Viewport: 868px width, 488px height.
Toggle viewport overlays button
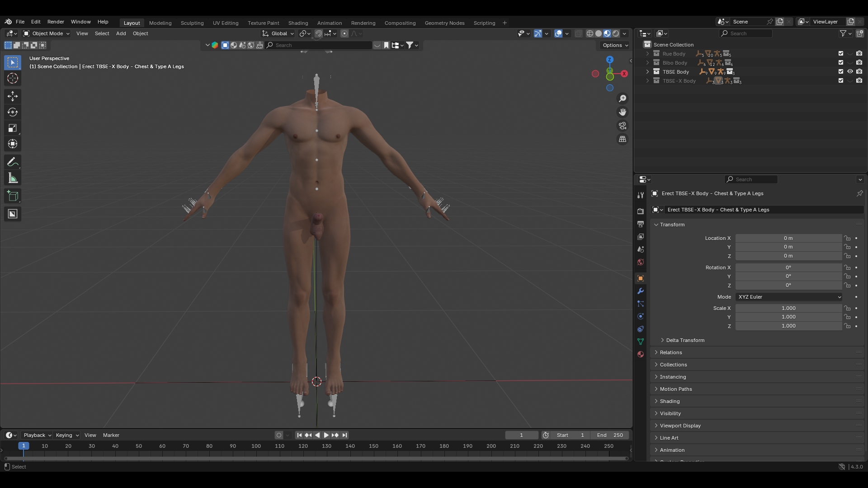pyautogui.click(x=558, y=33)
